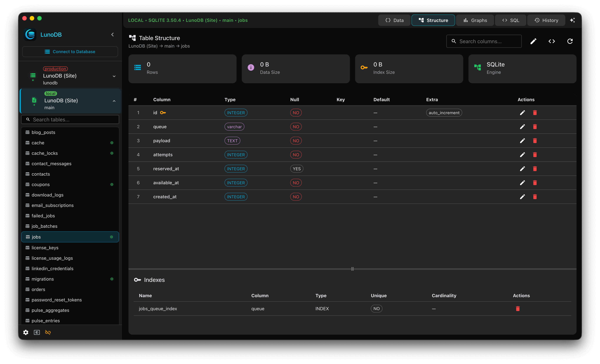The width and height of the screenshot is (600, 364).
Task: Open the settings gear in the sidebar
Action: pyautogui.click(x=26, y=332)
